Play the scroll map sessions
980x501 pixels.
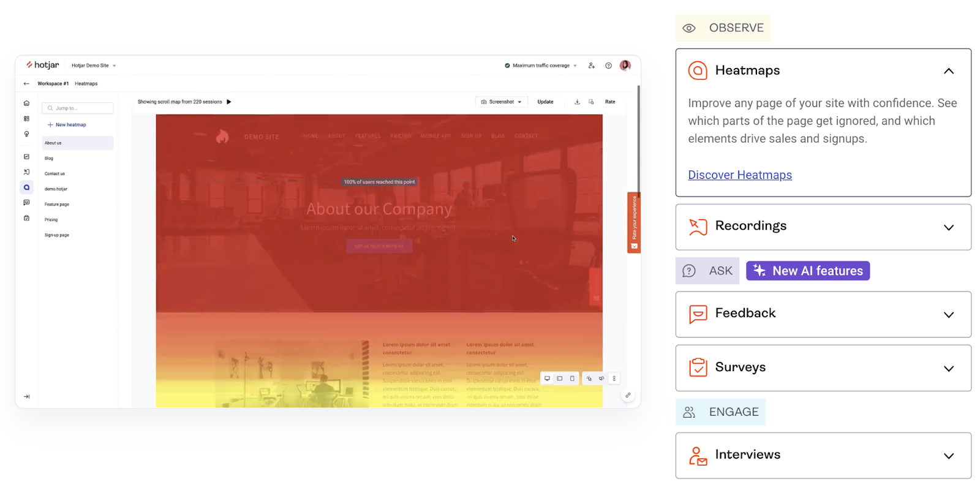[x=228, y=102]
